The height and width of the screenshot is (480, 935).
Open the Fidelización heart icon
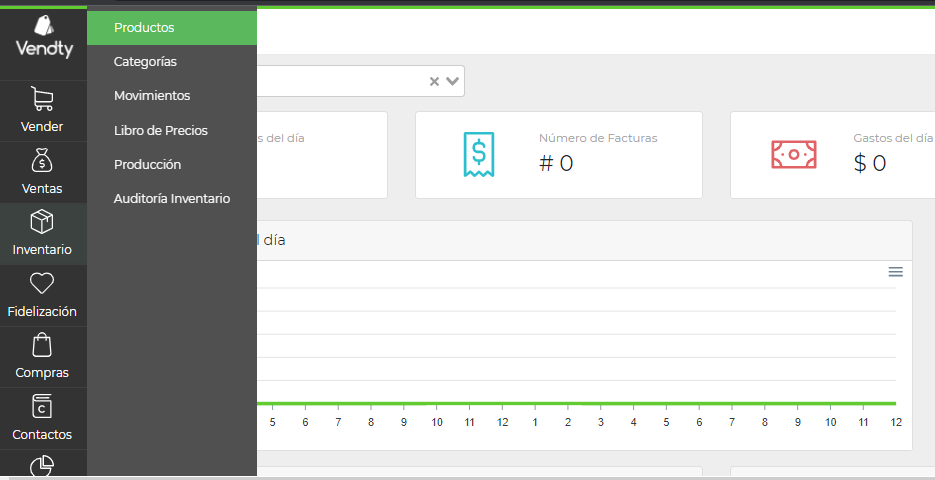click(42, 283)
